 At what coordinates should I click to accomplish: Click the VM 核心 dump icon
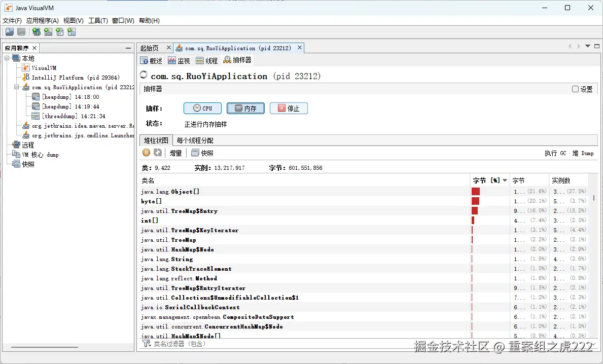click(x=16, y=155)
